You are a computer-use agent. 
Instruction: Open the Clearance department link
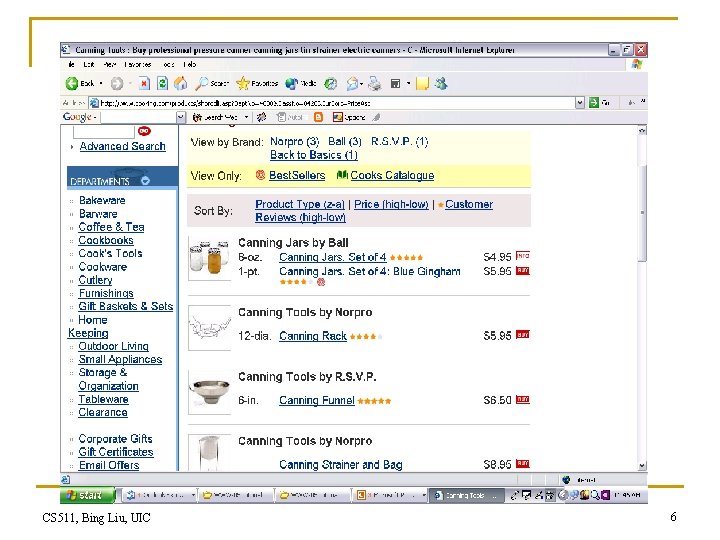[103, 412]
